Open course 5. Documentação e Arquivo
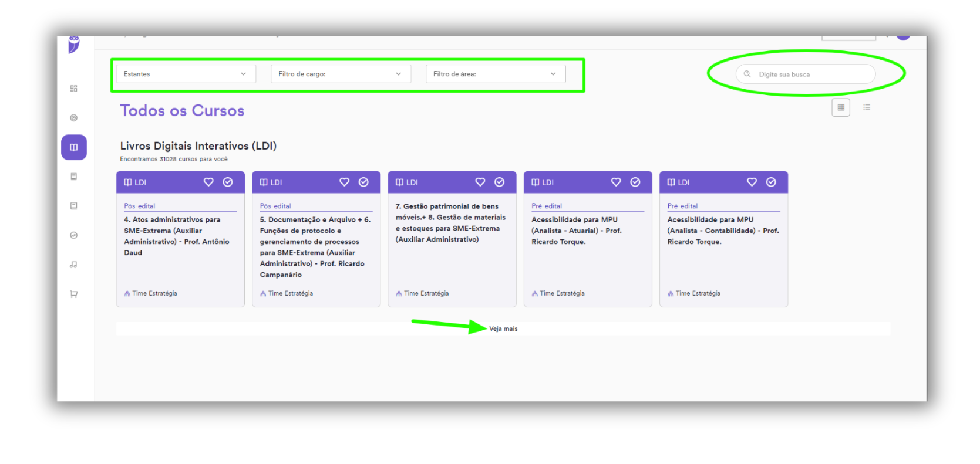The image size is (980, 464). pos(315,247)
